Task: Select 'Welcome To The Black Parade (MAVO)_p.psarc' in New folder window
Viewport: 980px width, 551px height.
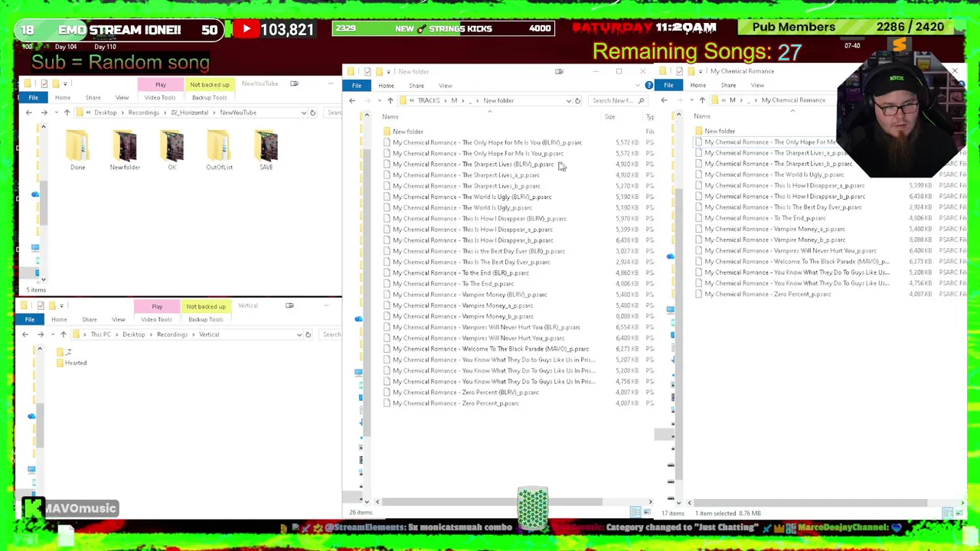Action: pyautogui.click(x=485, y=349)
